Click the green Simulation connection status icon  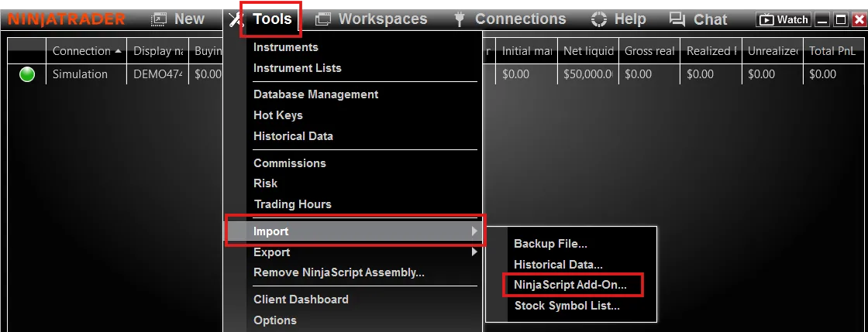click(x=26, y=74)
